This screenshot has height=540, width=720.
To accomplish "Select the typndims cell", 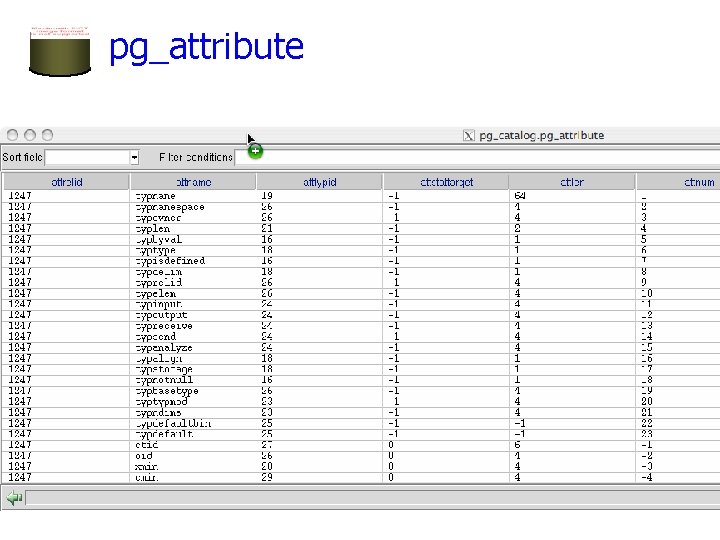I will click(193, 413).
